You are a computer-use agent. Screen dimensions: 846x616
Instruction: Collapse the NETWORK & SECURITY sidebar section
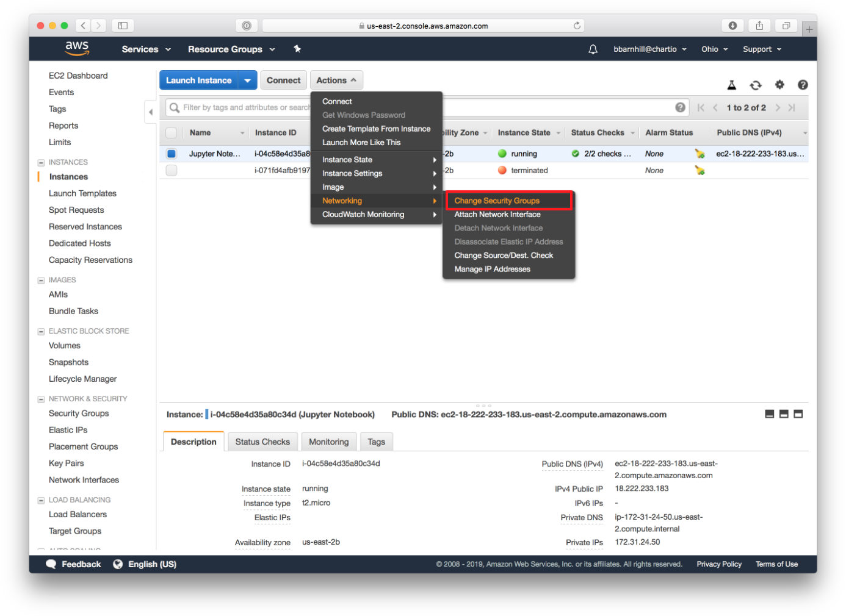click(x=41, y=399)
